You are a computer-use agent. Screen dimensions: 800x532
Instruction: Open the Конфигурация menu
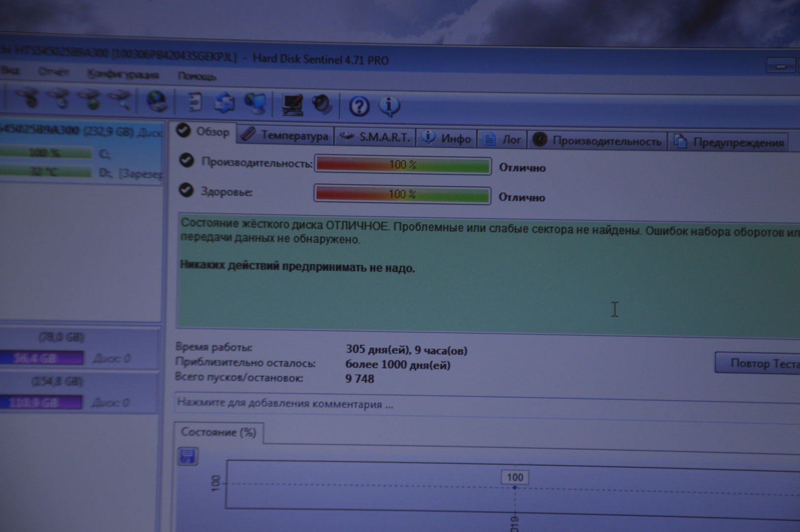click(x=123, y=74)
